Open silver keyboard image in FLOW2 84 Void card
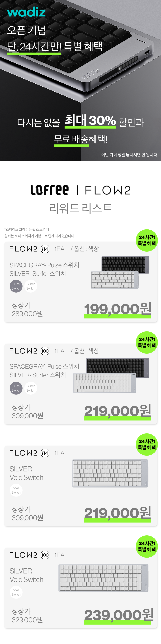The width and height of the screenshot is (161, 644). [x=110, y=473]
